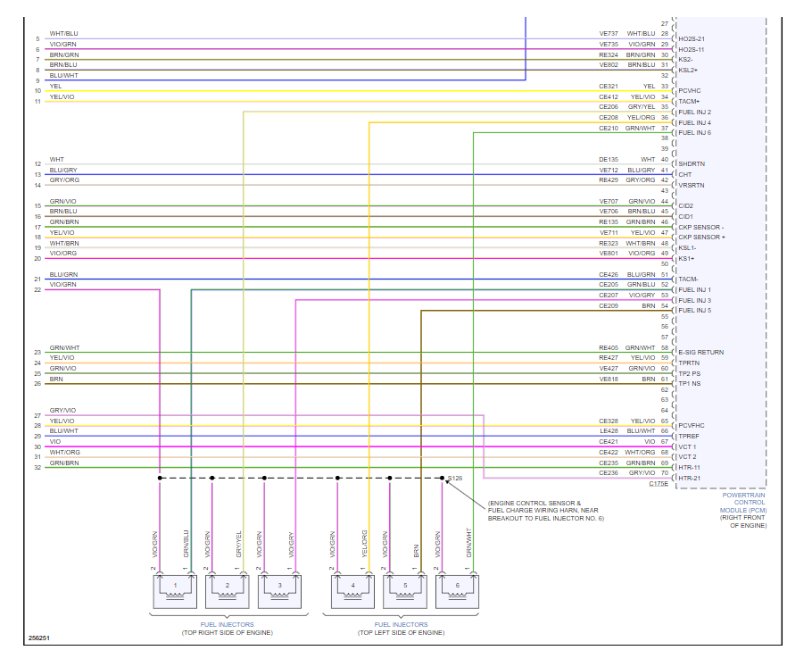Click the VE737 WHT/BLU wire code
The width and height of the screenshot is (812, 667).
tap(627, 33)
